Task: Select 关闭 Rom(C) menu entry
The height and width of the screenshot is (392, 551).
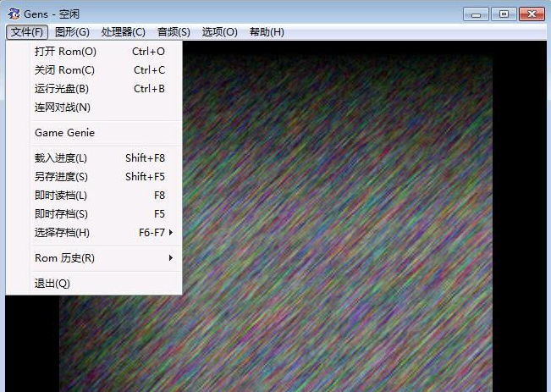Action: click(x=94, y=70)
